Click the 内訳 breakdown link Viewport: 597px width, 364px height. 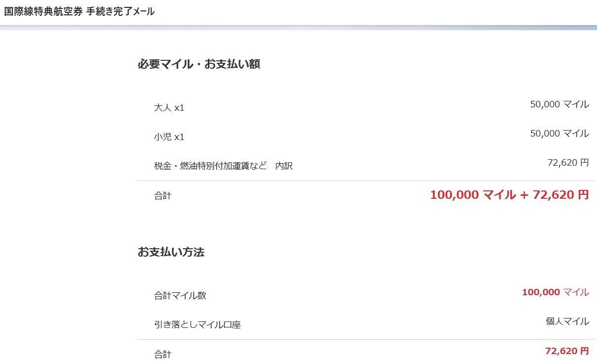pos(284,166)
